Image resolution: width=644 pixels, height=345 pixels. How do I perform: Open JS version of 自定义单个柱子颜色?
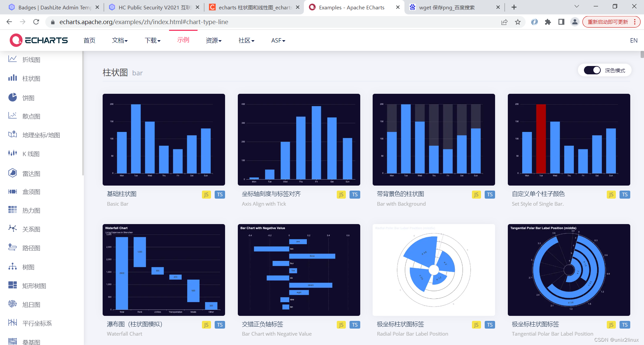pyautogui.click(x=611, y=195)
